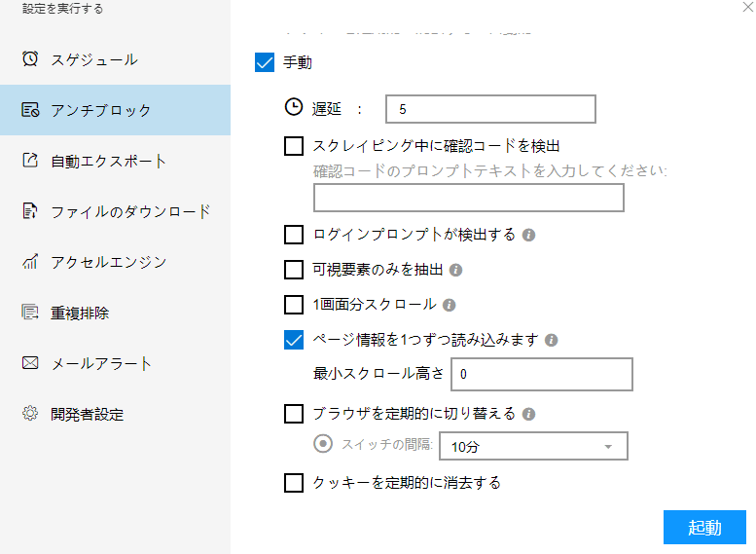Viewport: 756px width, 554px height.
Task: Click the developer settings gear icon
Action: click(30, 414)
